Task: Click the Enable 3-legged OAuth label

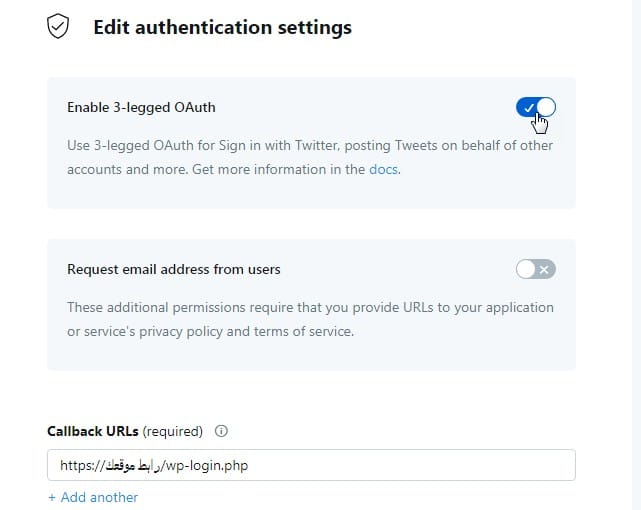Action: (141, 107)
